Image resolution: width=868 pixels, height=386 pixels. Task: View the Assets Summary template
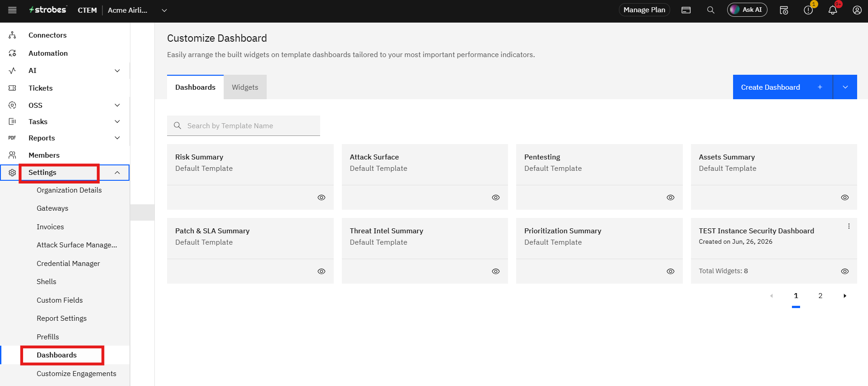coord(845,198)
